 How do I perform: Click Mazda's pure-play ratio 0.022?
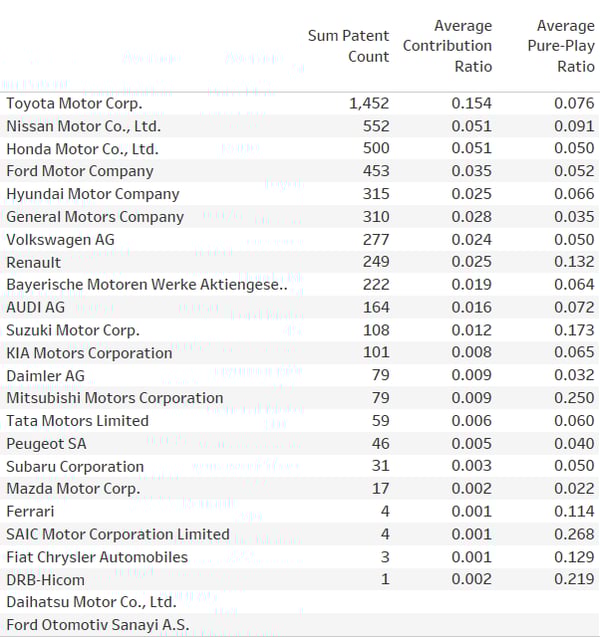(574, 488)
